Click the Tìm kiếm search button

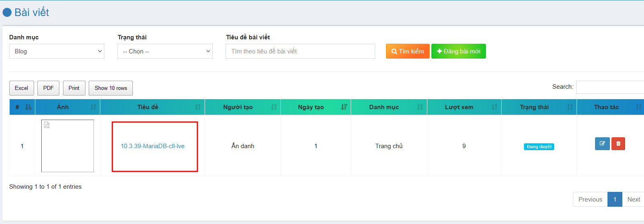pyautogui.click(x=408, y=51)
